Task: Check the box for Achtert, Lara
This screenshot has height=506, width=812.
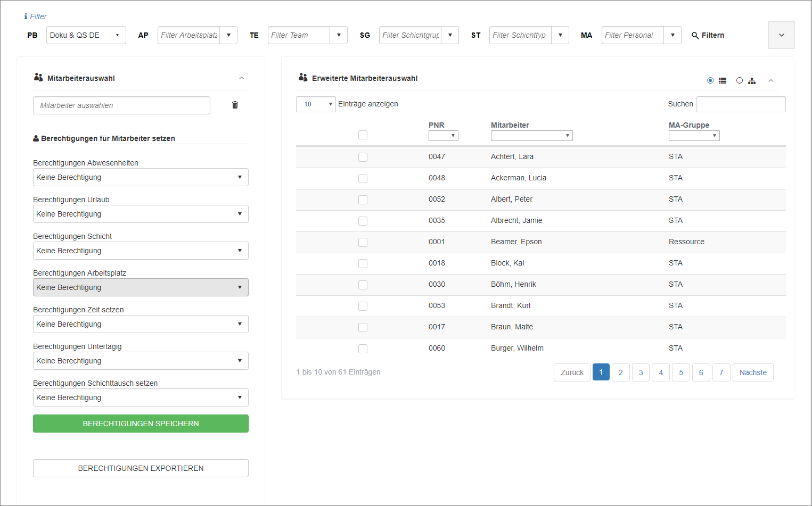Action: (x=363, y=157)
